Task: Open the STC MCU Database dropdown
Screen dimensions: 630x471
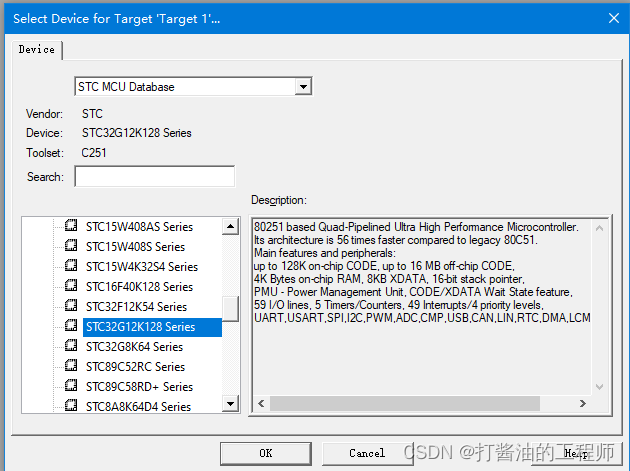Action: point(303,86)
